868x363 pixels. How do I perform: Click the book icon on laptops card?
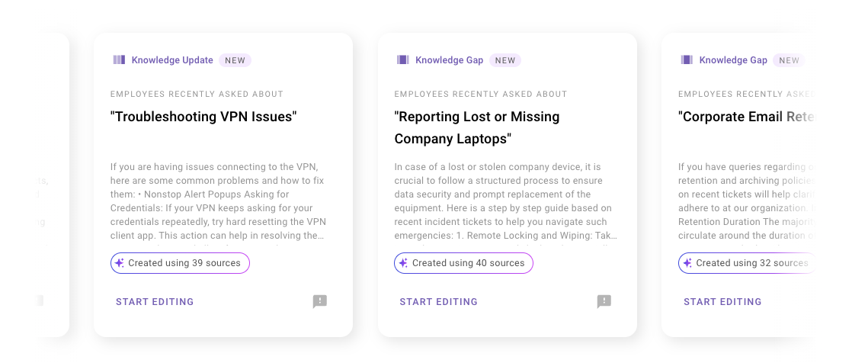point(403,59)
